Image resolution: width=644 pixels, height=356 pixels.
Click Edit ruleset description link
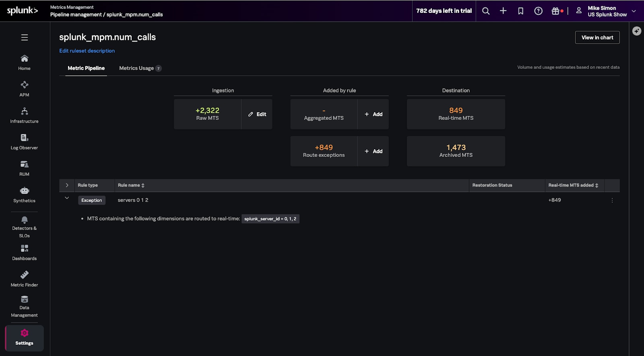pyautogui.click(x=87, y=51)
